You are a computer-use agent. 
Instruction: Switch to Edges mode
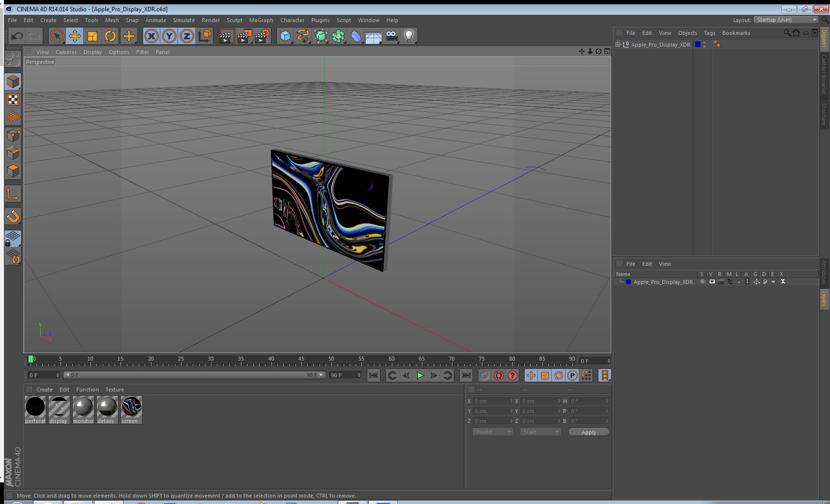coord(13,153)
